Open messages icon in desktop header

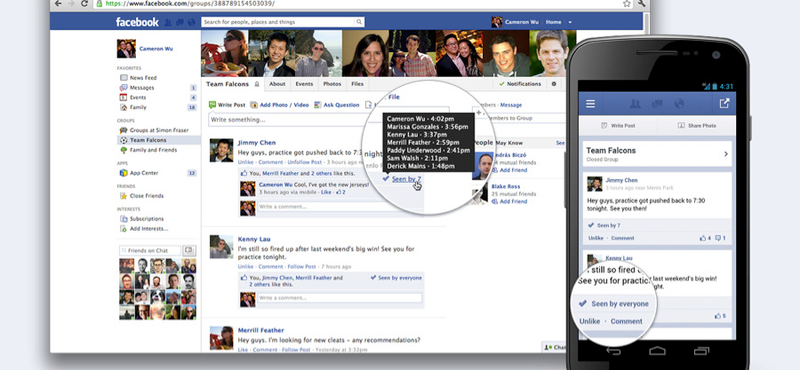pyautogui.click(x=180, y=22)
